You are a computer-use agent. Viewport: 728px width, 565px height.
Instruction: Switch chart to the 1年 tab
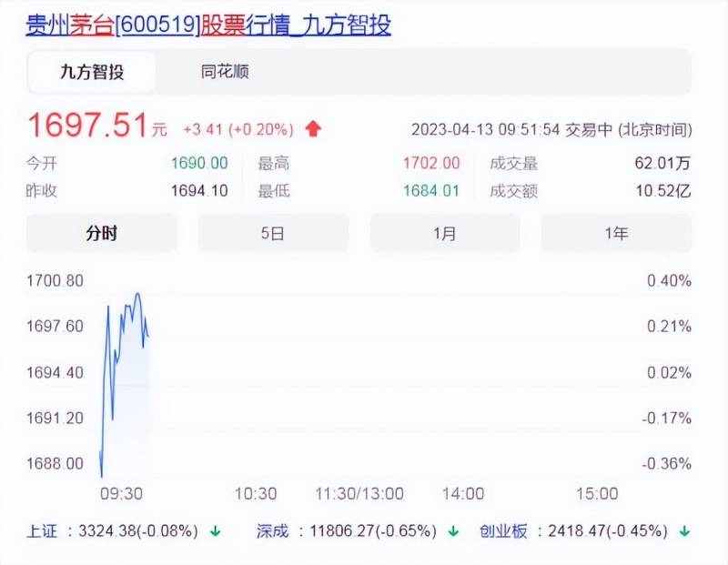click(617, 233)
